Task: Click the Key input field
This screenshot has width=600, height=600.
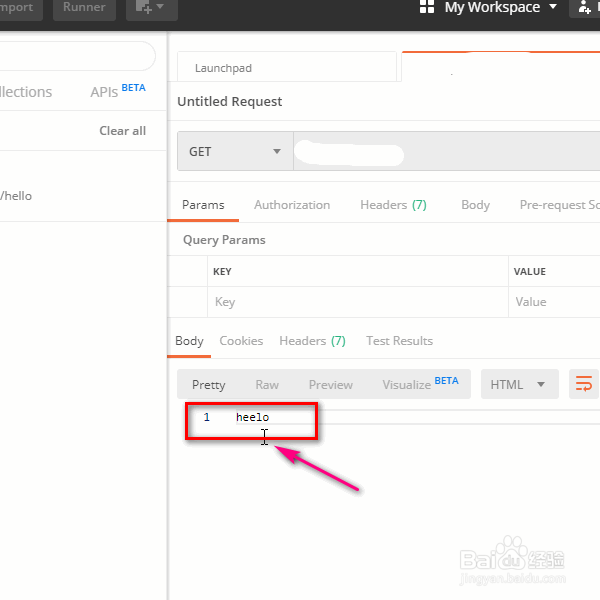Action: pyautogui.click(x=358, y=302)
